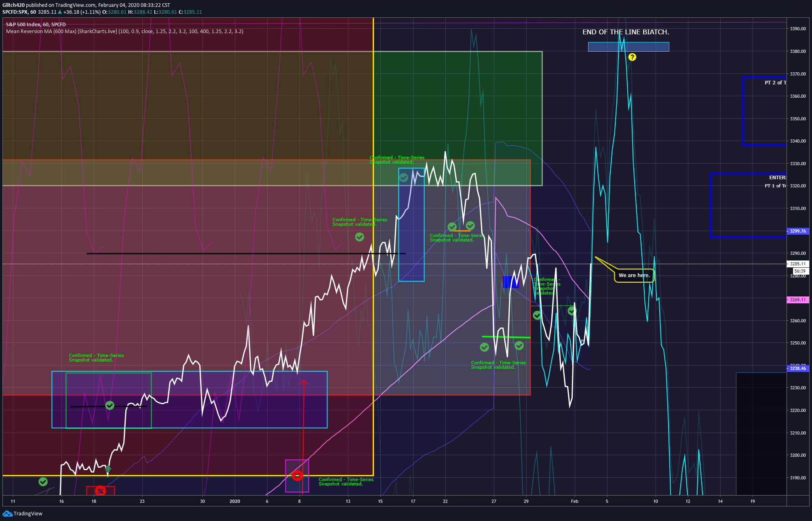The image size is (812, 521).
Task: Click the '13' date axis label
Action: (348, 501)
